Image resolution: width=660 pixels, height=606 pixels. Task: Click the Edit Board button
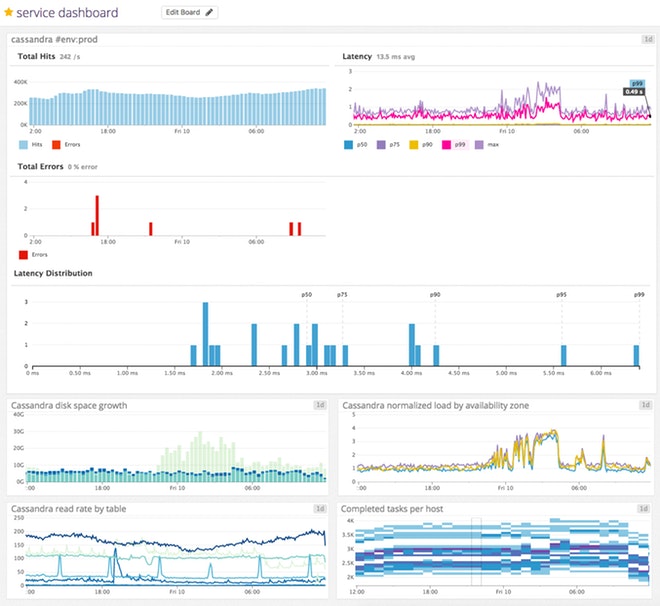click(x=189, y=13)
